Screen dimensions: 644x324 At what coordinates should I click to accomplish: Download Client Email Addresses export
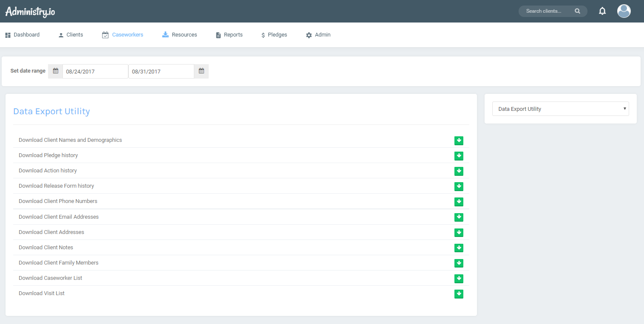[459, 217]
